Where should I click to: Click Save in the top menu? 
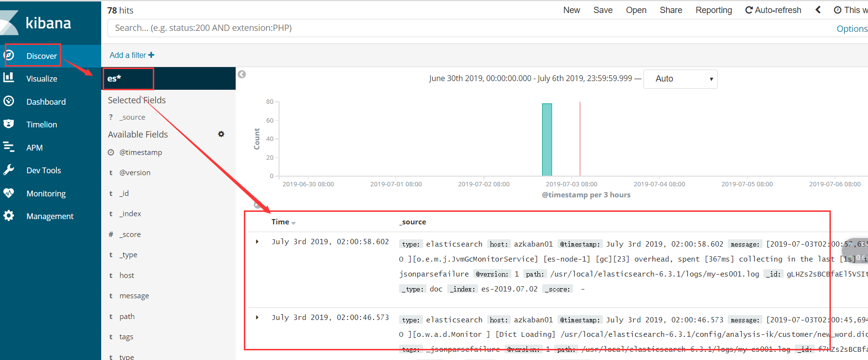point(603,10)
